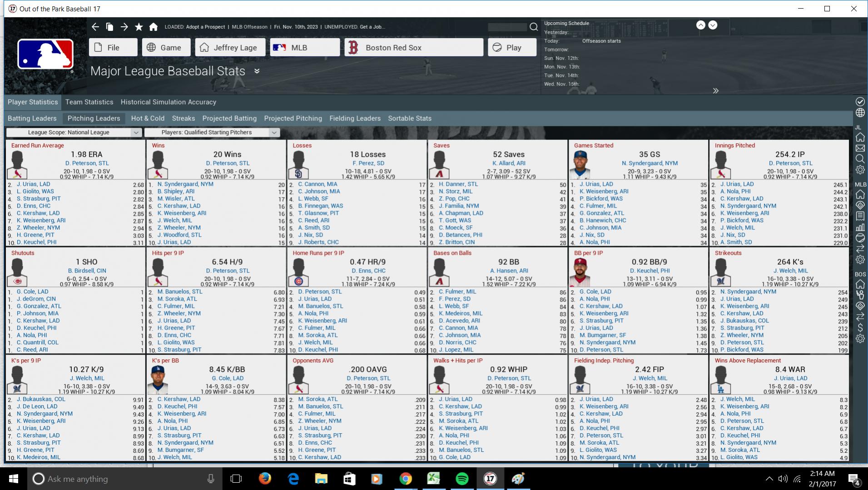Open the mail envelope icon under JL
Image resolution: width=868 pixels, height=490 pixels.
pyautogui.click(x=860, y=148)
